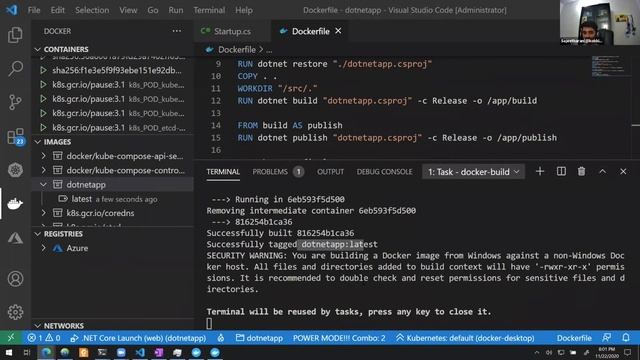
Task: Click the flame icon in status bar
Action: pos(221,338)
